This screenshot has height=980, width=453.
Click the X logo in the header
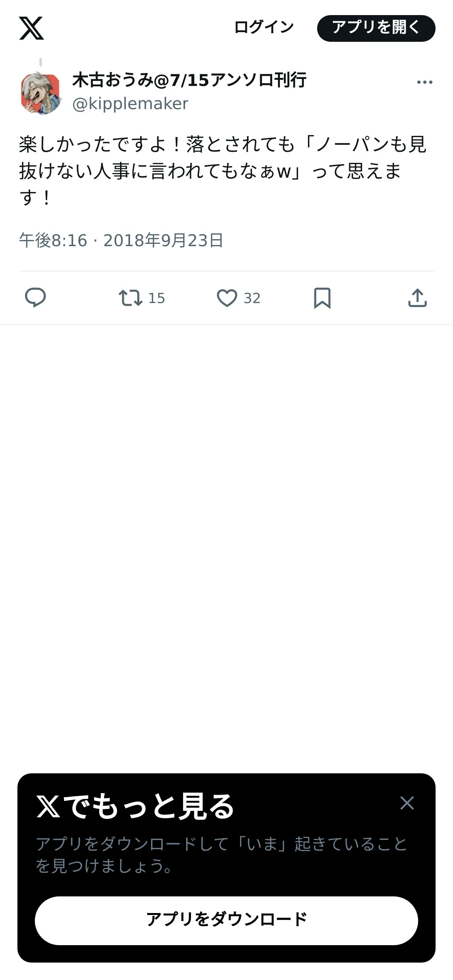31,28
